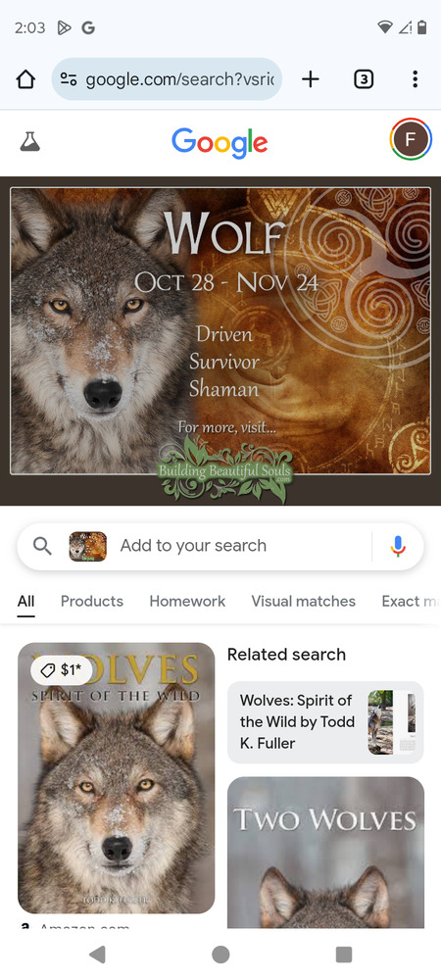Open the Wolves Spirit of the Wild book result
The height and width of the screenshot is (980, 441).
(x=117, y=778)
